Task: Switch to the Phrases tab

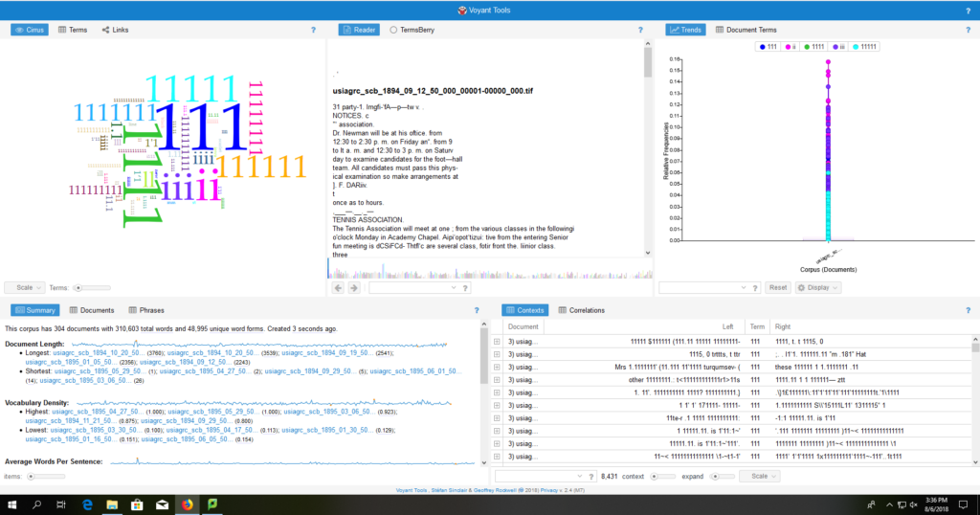Action: [146, 310]
